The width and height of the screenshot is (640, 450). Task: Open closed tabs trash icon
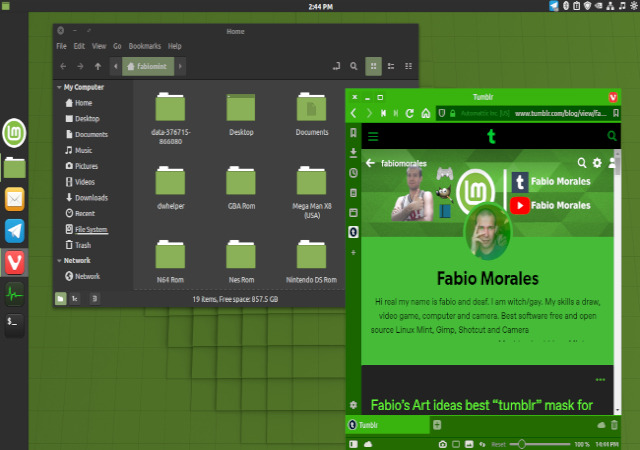coord(614,425)
